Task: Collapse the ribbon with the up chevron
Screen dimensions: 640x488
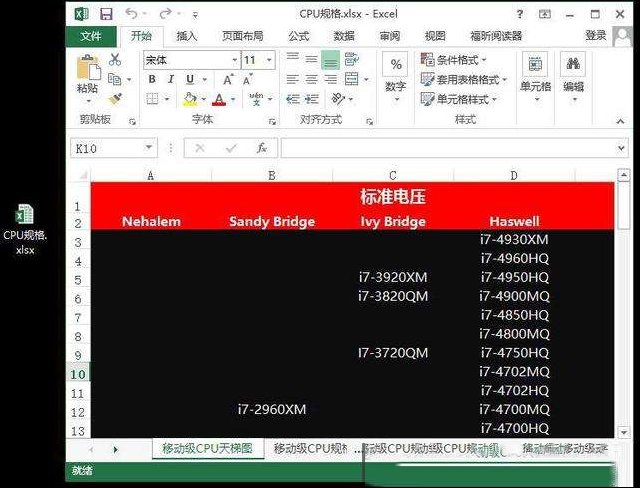Action: tap(620, 121)
